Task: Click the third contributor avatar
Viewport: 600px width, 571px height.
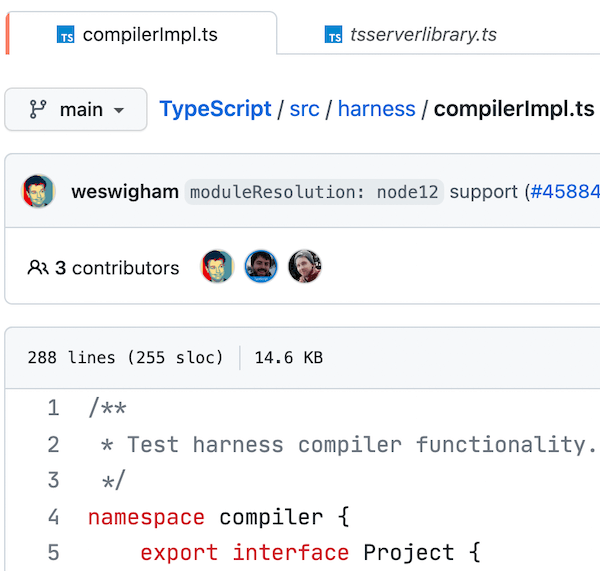Action: (x=304, y=267)
